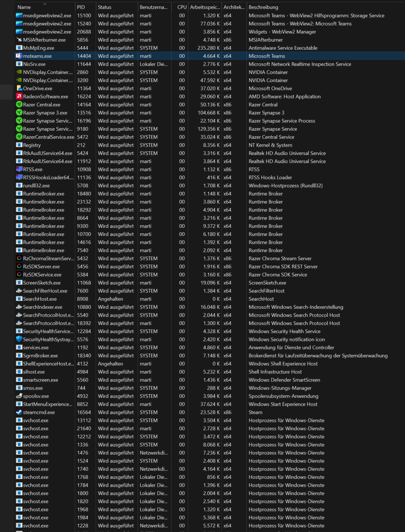The image size is (405, 532).
Task: Click the RzChromaStreamServ rainbow ring icon
Action: (x=19, y=258)
